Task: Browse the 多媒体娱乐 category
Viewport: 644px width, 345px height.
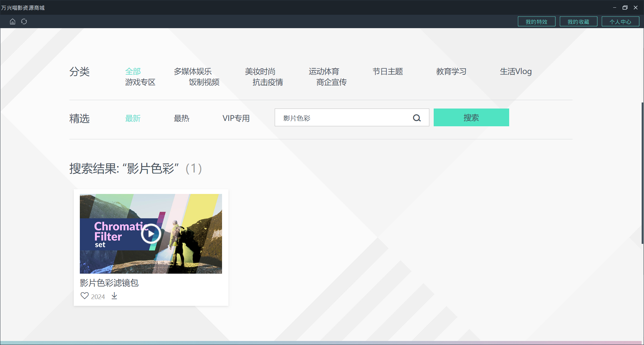Action: [x=192, y=71]
